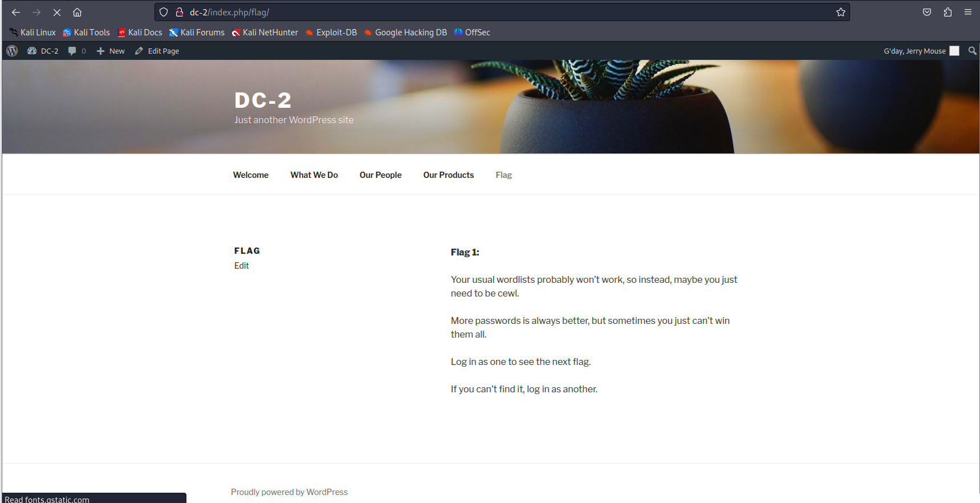
Task: Click the browser back arrow button
Action: [16, 12]
